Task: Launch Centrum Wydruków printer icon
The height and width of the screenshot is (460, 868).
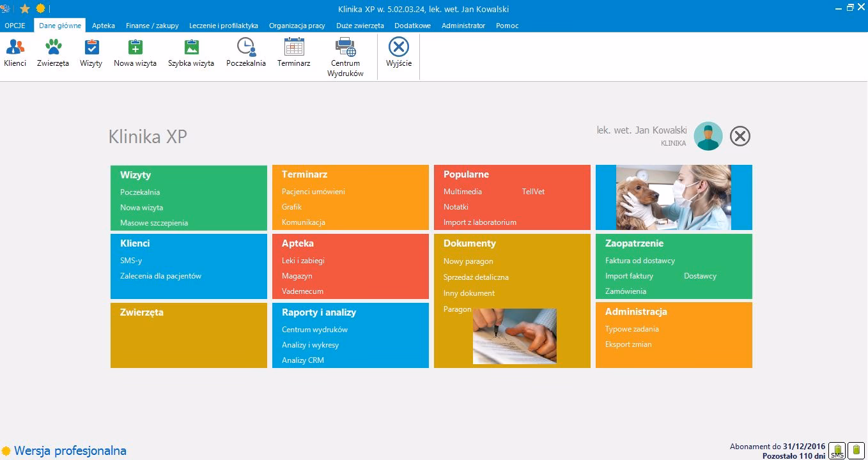Action: point(345,48)
